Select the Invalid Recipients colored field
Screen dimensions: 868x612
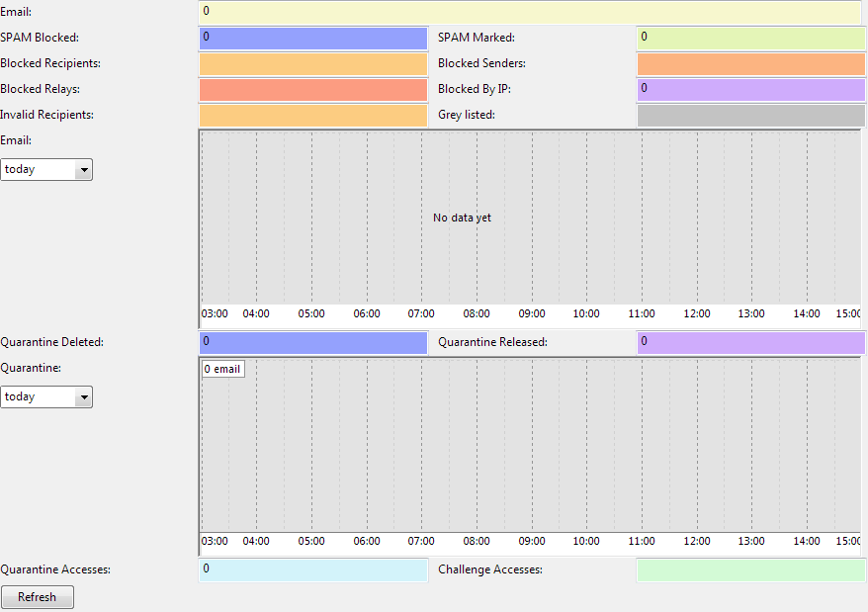312,116
